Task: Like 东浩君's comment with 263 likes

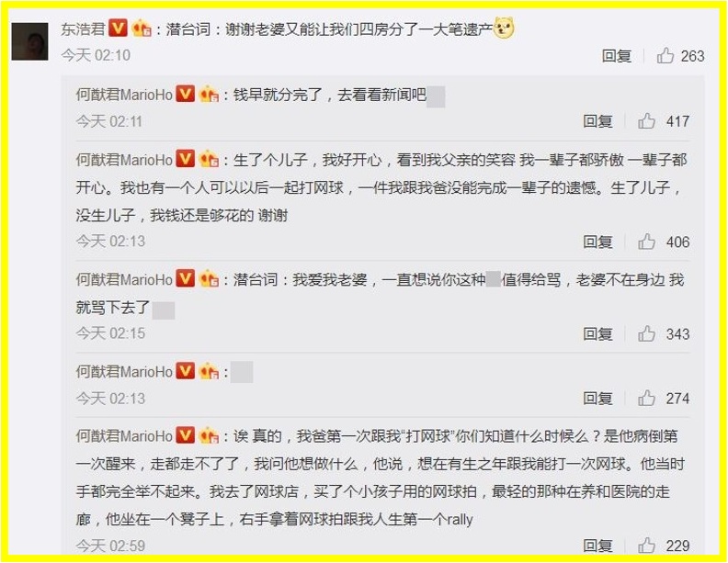Action: (665, 56)
